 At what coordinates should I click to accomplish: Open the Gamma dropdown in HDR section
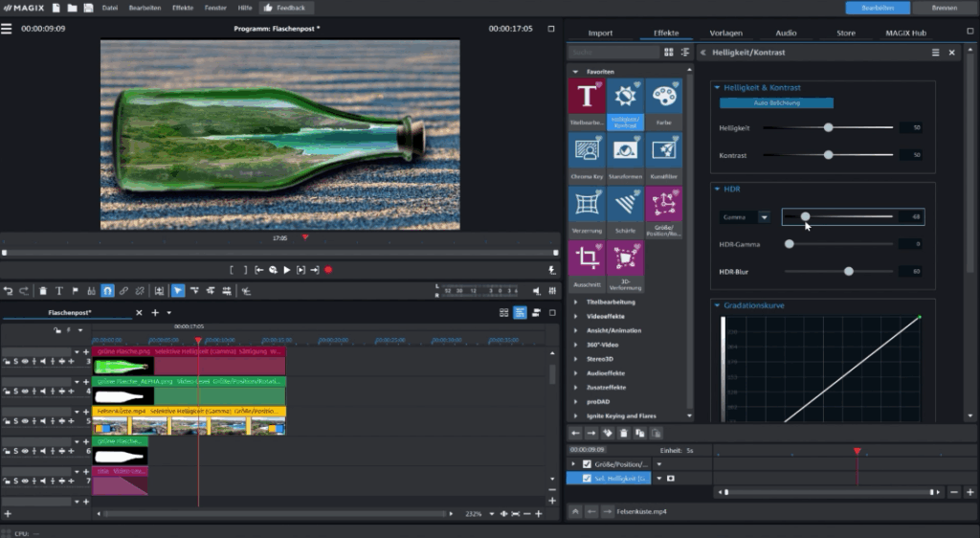point(764,217)
